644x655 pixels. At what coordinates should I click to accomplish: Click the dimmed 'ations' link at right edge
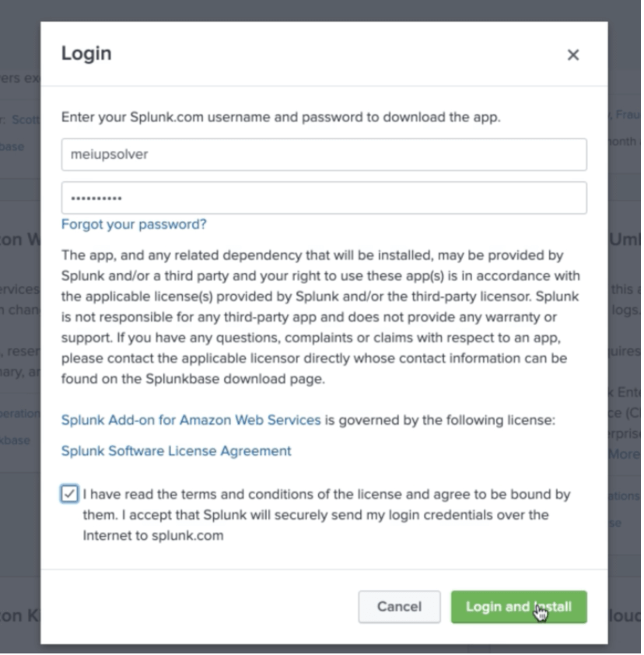click(x=624, y=496)
